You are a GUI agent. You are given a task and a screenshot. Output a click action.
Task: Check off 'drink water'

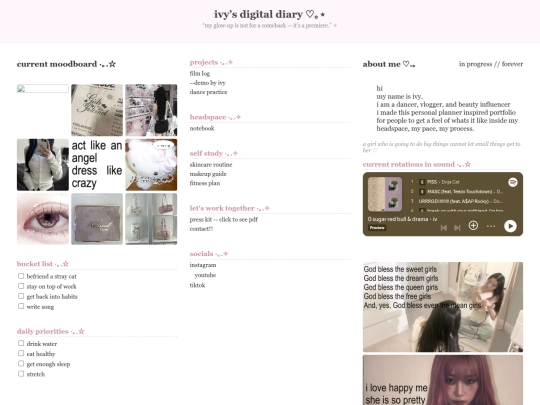tap(21, 343)
